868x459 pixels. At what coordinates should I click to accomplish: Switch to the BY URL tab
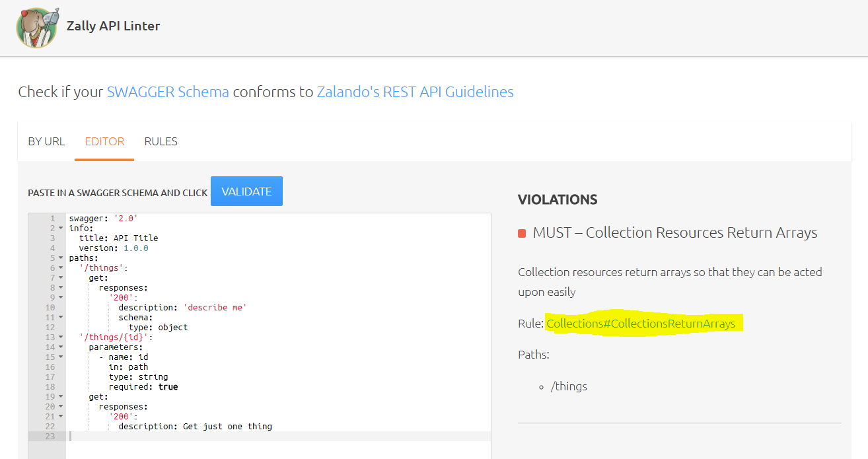46,141
